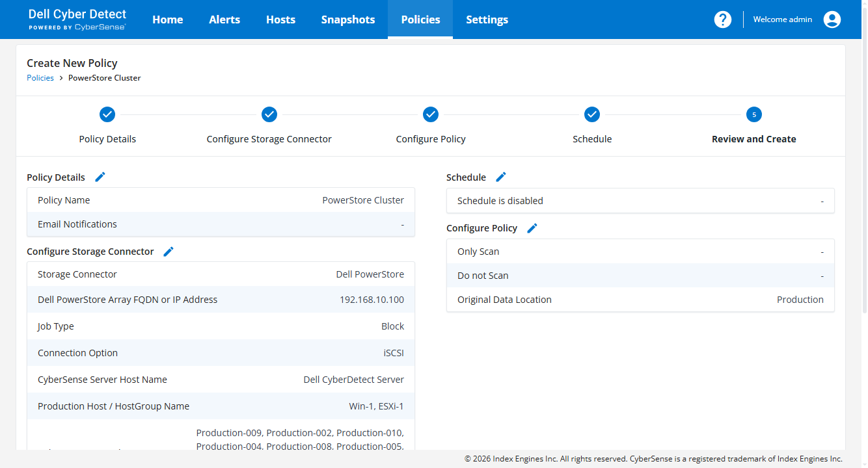Switch to the Snapshots tab
The height and width of the screenshot is (468, 868).
tap(348, 19)
